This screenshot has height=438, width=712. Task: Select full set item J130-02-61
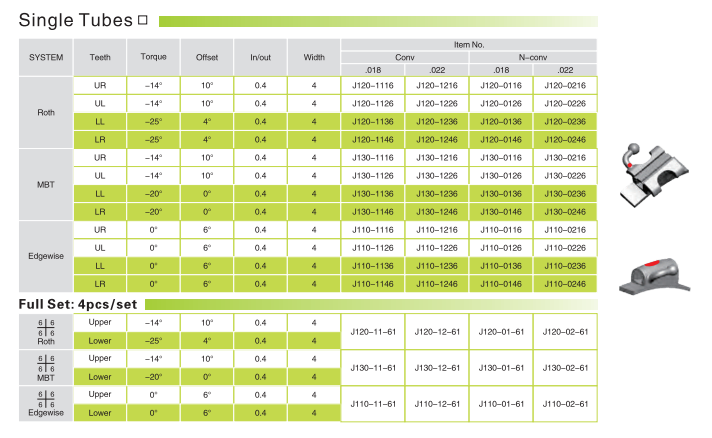coord(565,368)
